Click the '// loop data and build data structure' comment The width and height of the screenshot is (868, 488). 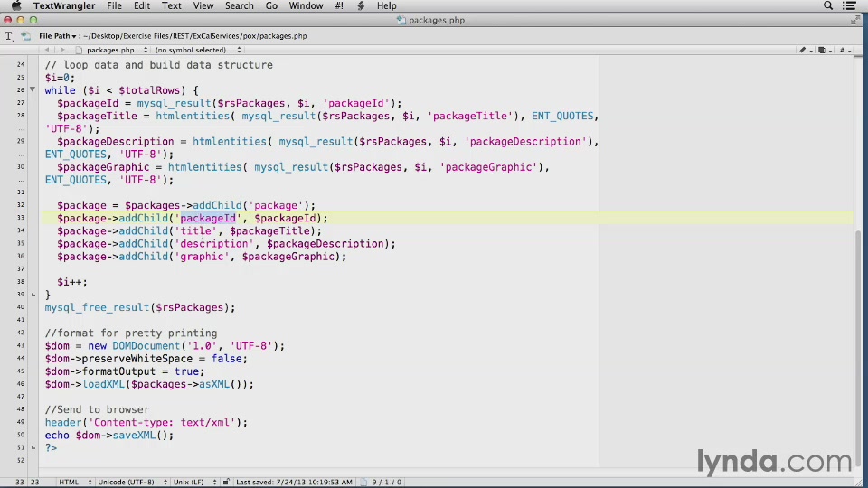[159, 65]
